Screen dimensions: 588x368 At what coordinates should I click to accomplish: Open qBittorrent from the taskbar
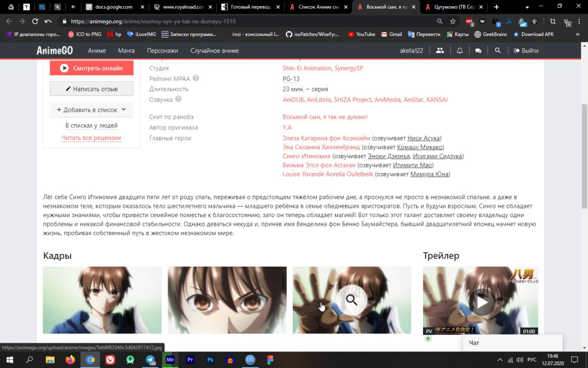click(250, 360)
